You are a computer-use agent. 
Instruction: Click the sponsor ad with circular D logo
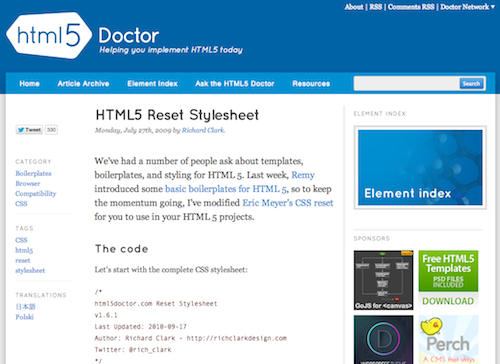383,340
